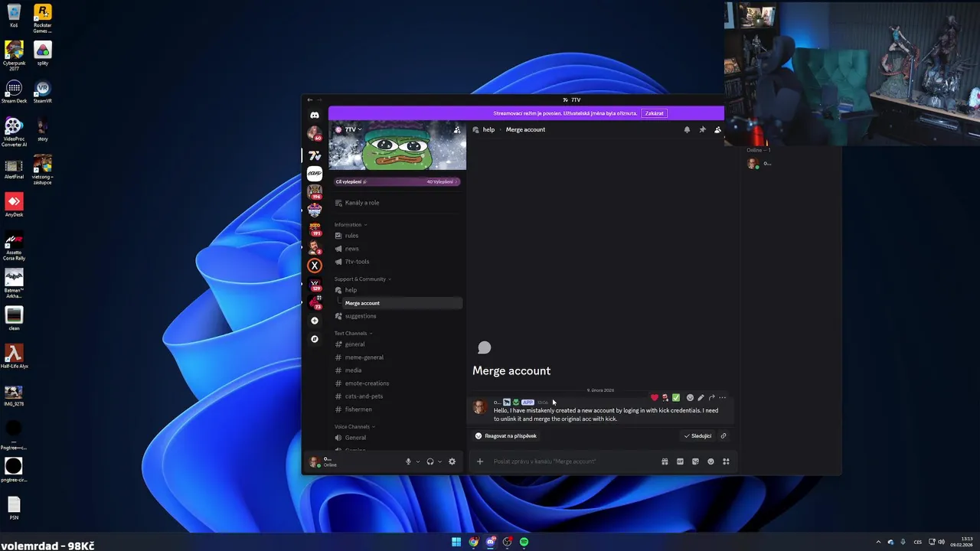Viewport: 980px width, 551px height.
Task: Open pinned messages pin icon
Action: 702,129
